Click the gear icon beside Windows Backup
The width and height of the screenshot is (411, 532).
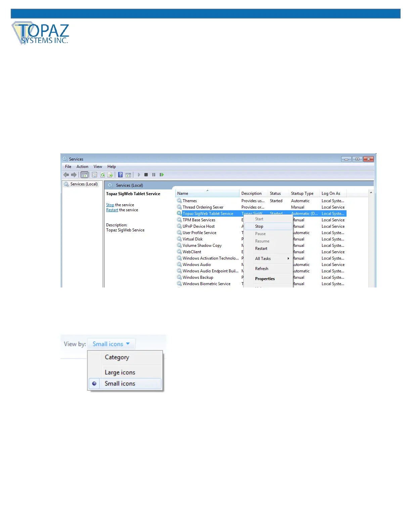tap(179, 277)
